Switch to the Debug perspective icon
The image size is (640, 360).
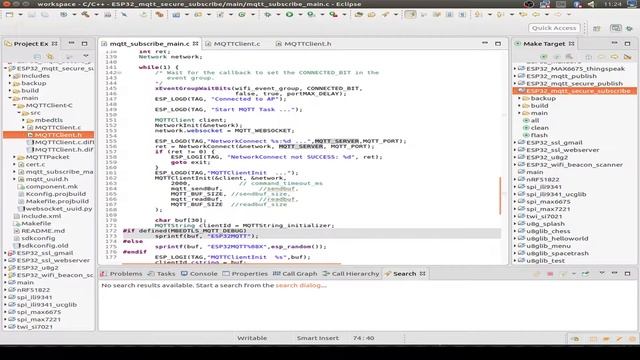point(630,28)
